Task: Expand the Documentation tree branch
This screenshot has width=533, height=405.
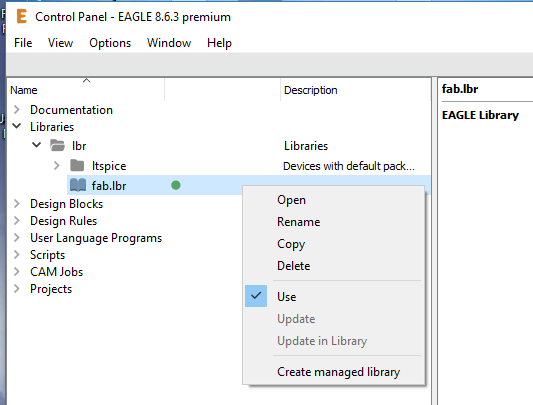Action: coord(17,109)
